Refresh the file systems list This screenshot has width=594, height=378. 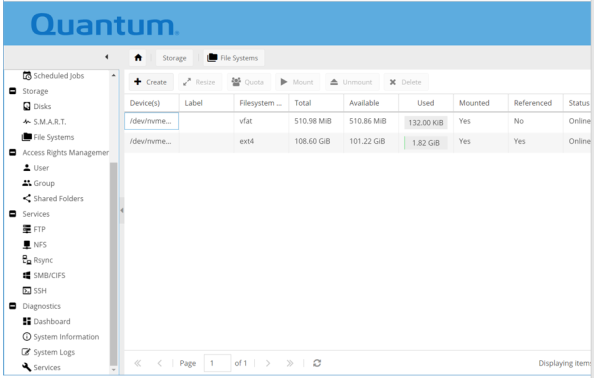[317, 363]
